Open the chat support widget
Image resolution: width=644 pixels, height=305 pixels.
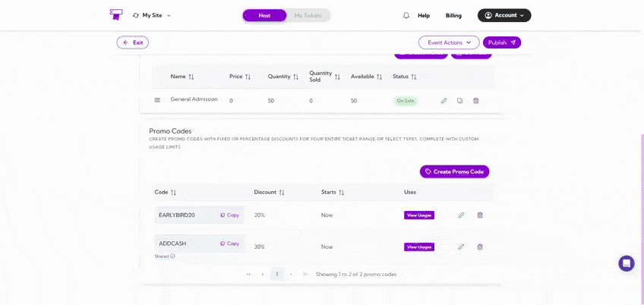pyautogui.click(x=627, y=263)
